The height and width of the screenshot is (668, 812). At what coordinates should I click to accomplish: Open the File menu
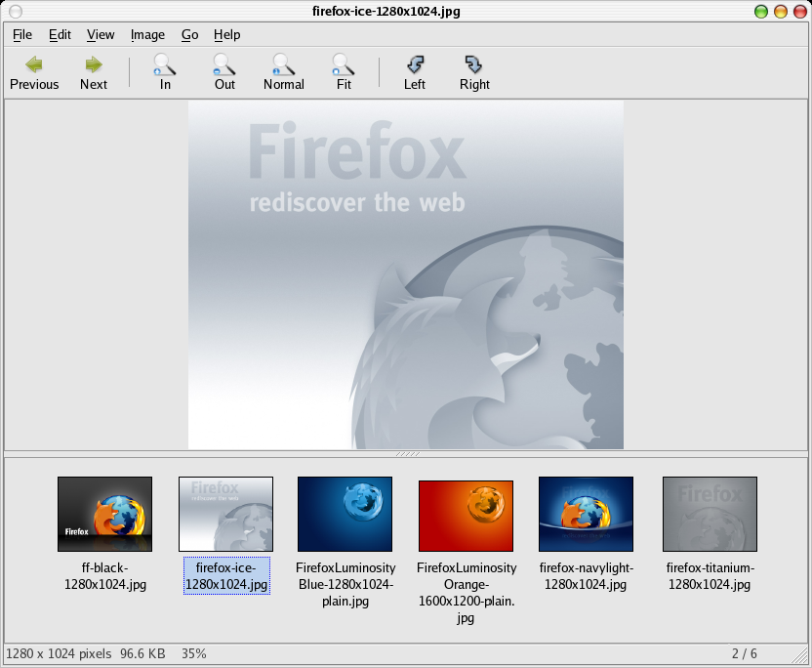point(22,34)
